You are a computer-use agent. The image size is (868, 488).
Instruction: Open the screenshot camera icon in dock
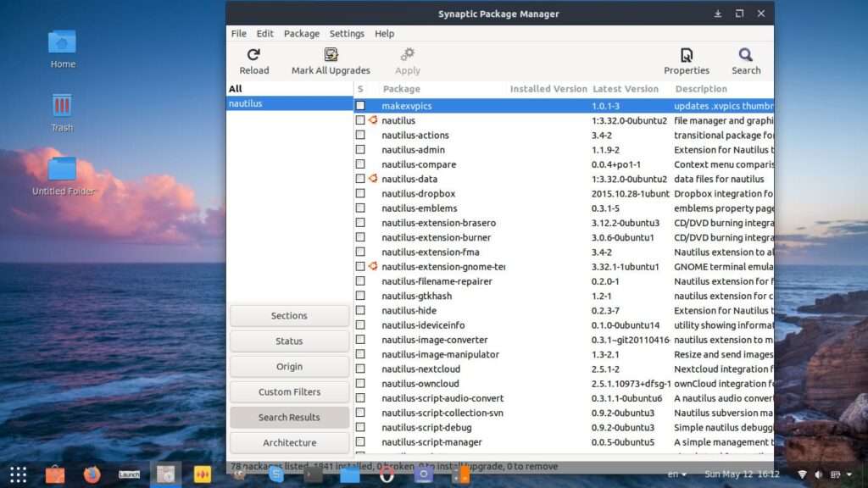424,474
